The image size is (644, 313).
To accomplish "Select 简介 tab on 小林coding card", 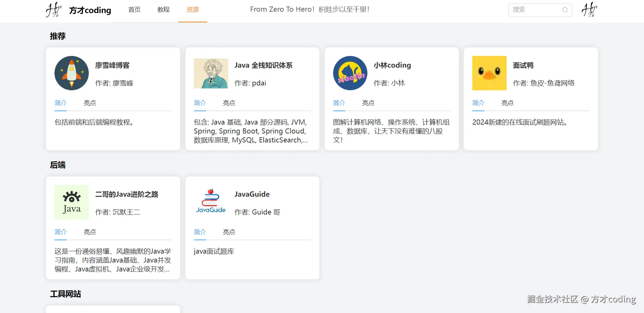I will [339, 103].
